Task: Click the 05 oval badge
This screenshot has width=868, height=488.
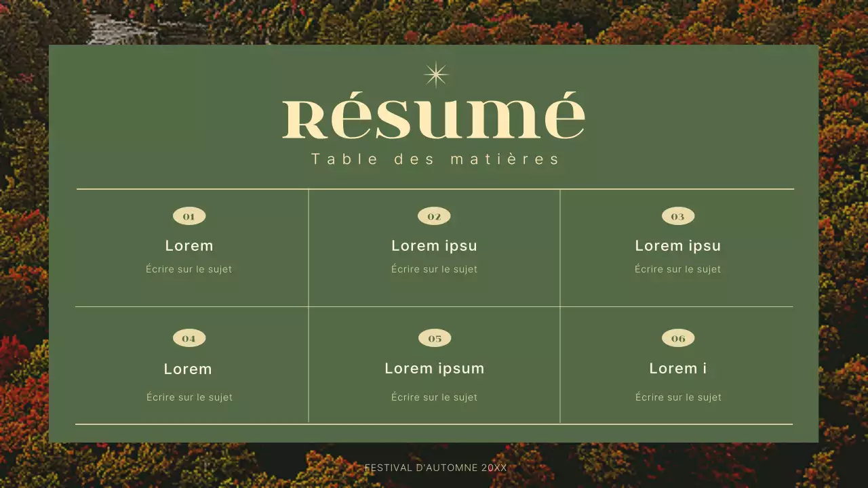Action: 434,338
